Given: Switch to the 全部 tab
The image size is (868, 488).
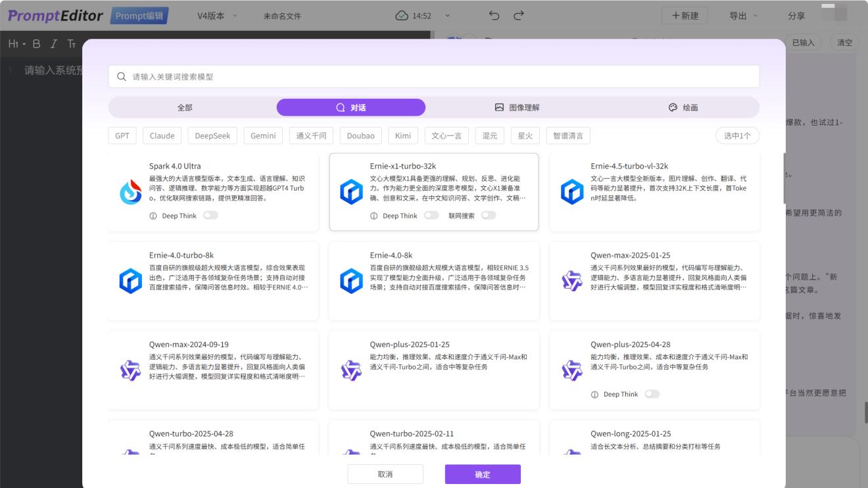Looking at the screenshot, I should tap(183, 107).
